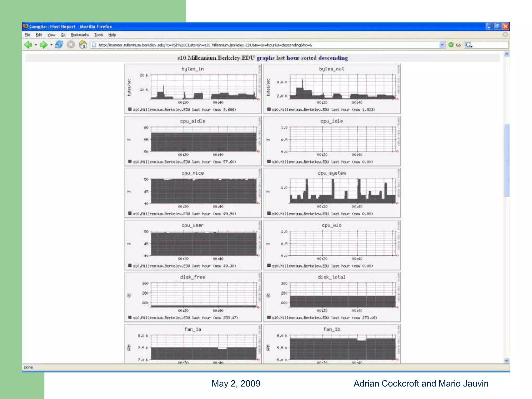The width and height of the screenshot is (532, 399).
Task: Open the cpu_system graph
Action: click(x=332, y=193)
